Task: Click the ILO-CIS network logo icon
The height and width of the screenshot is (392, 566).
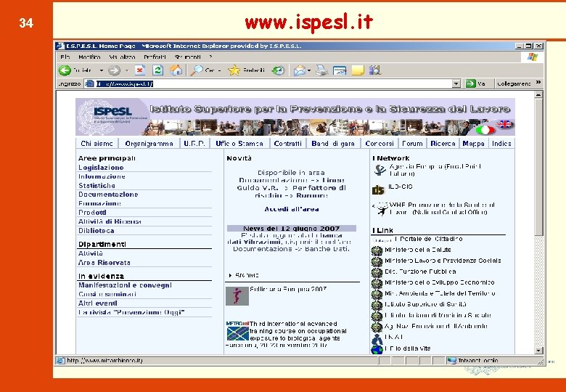Action: pos(378,189)
